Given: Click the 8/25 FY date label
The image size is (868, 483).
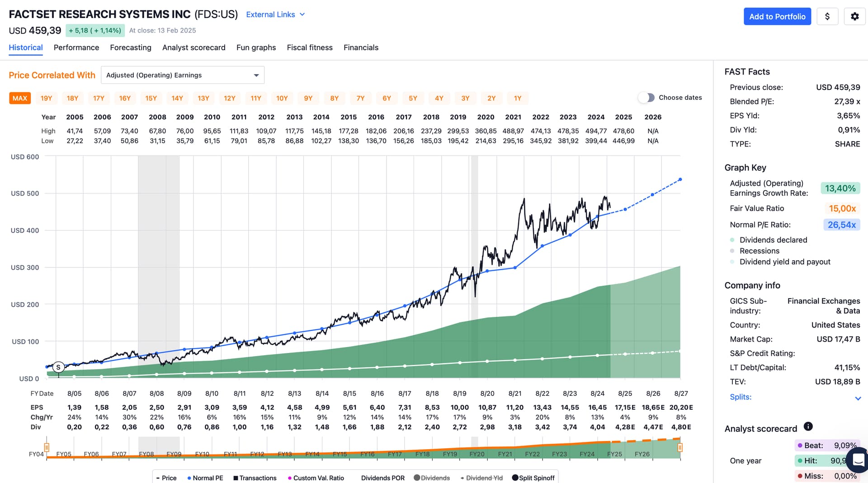Looking at the screenshot, I should click(625, 394).
